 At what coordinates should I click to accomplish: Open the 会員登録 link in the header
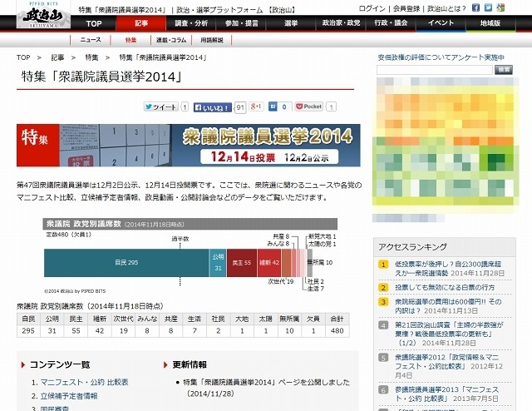click(x=406, y=7)
